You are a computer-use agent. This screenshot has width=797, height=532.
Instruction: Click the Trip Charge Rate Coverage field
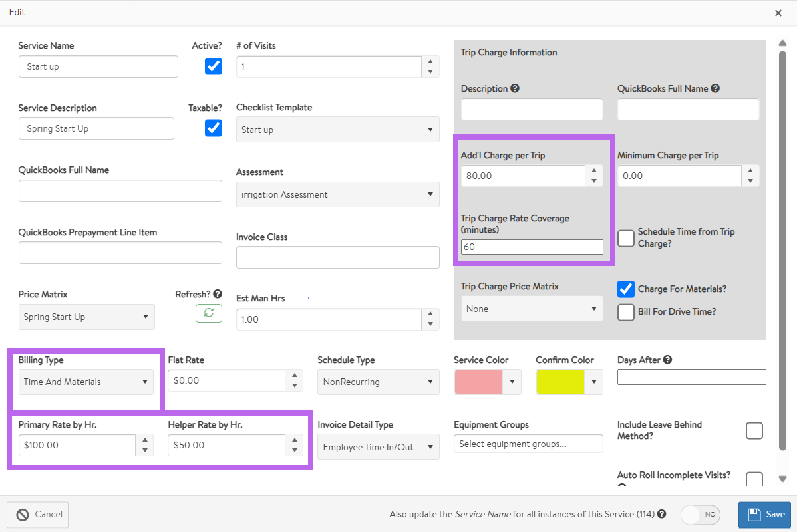(532, 247)
